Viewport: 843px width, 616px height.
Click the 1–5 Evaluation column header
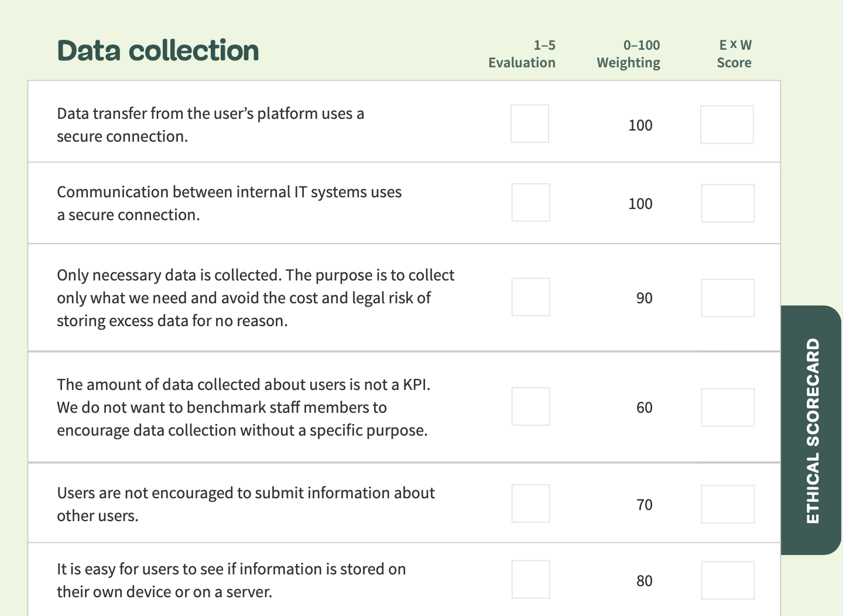(522, 53)
